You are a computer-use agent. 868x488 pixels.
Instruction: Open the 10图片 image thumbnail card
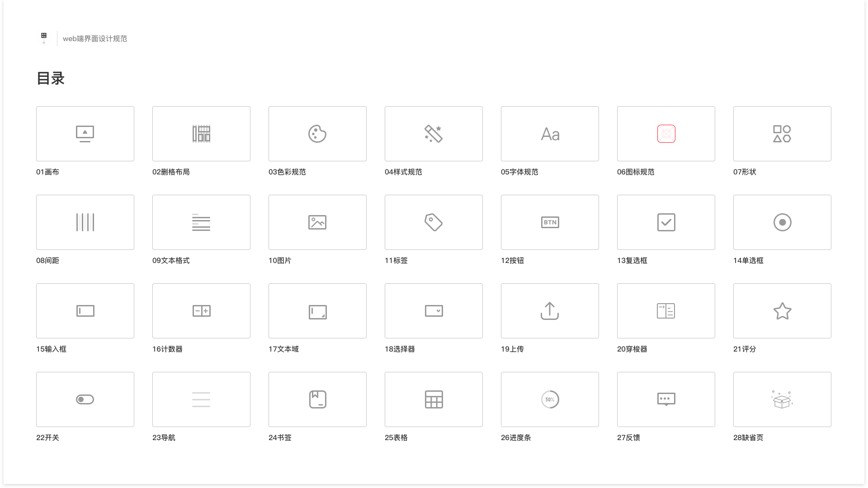[x=317, y=222]
